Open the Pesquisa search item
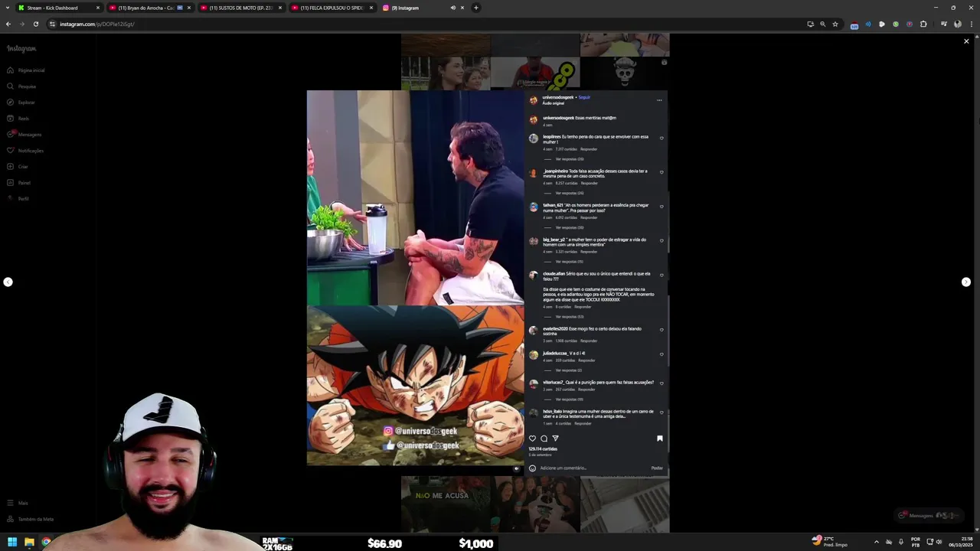 pos(21,86)
